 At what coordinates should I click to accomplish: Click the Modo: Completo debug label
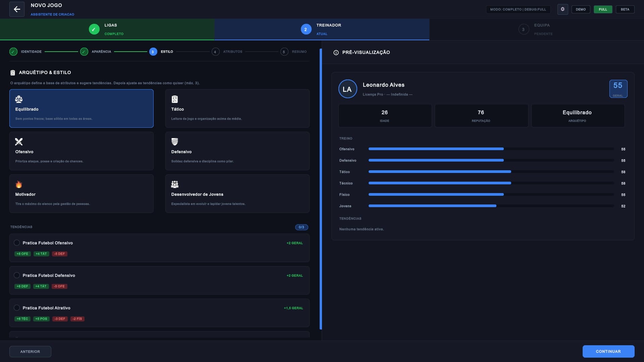[518, 9]
